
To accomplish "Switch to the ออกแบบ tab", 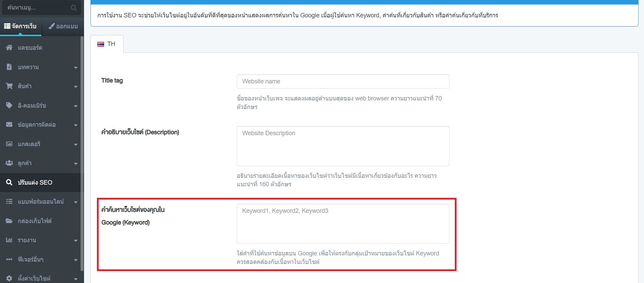I will tap(63, 26).
